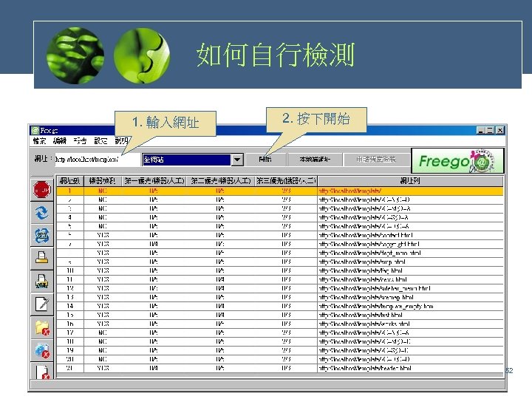Select row number 17 cell

pyautogui.click(x=70, y=332)
